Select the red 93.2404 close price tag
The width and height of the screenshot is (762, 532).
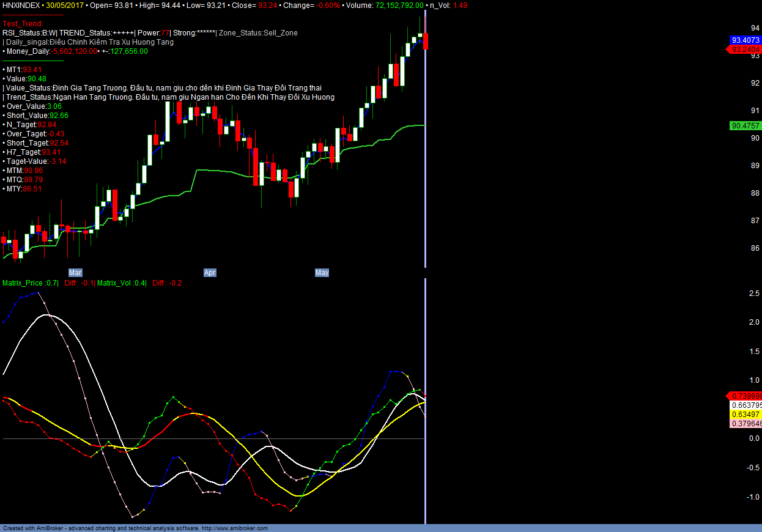745,49
